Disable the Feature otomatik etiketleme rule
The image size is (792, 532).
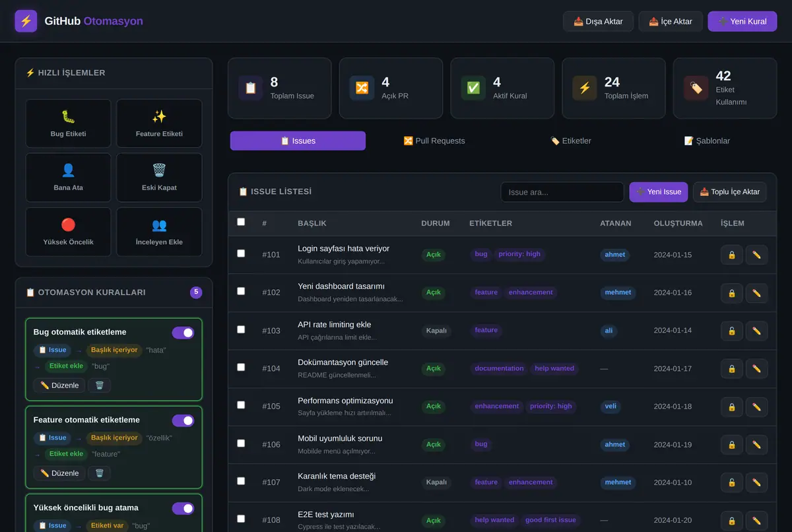[x=183, y=420]
